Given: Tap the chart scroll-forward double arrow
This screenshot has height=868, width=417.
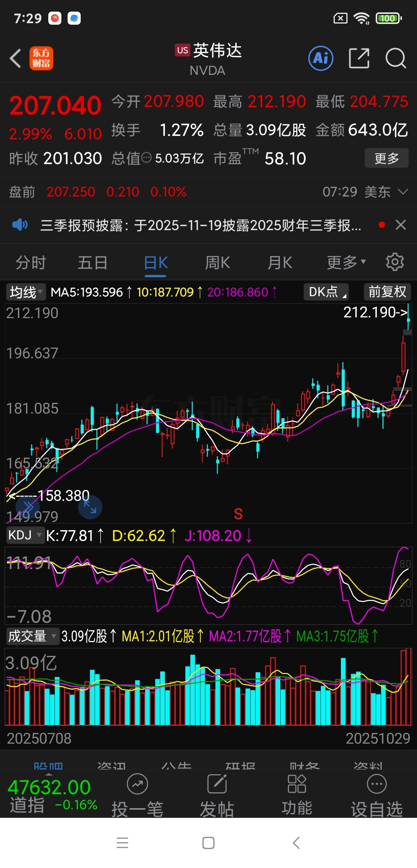Looking at the screenshot, I should point(28,506).
